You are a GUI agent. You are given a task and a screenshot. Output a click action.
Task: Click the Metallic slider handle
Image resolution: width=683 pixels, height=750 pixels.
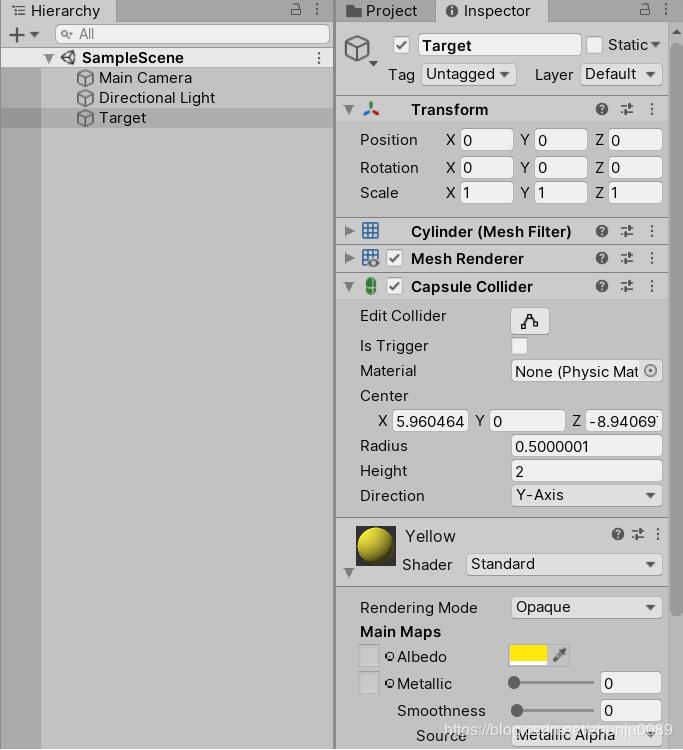coord(514,683)
